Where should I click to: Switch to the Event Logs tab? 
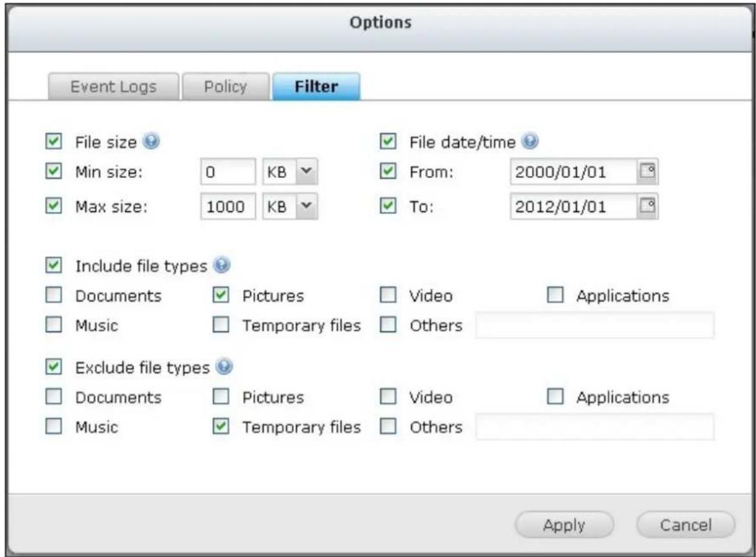point(113,87)
